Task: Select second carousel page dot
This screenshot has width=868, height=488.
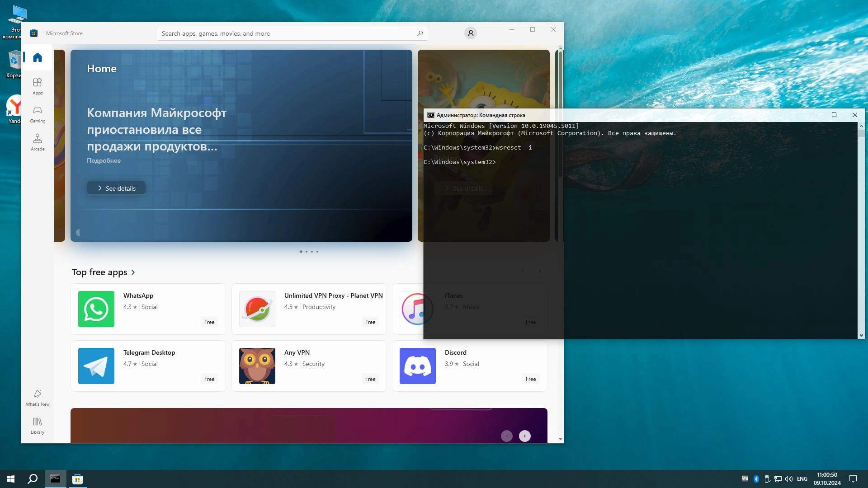Action: click(x=307, y=252)
